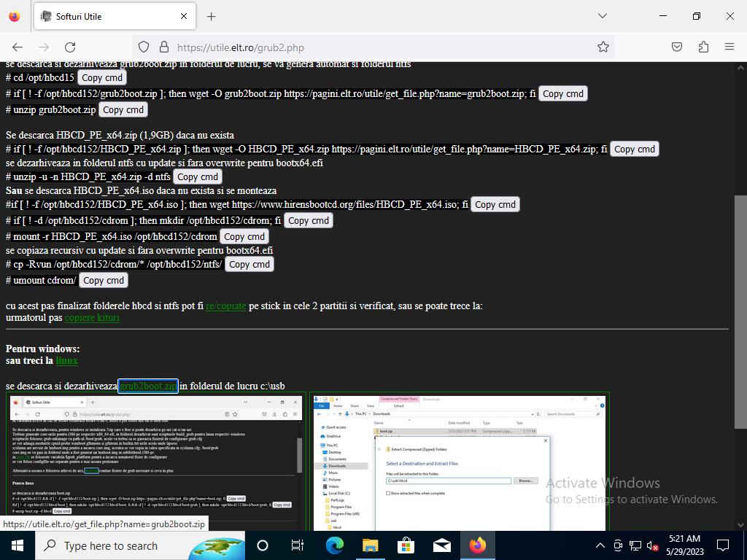
Task: Open the Firefox extensions puzzle icon
Action: pyautogui.click(x=703, y=47)
